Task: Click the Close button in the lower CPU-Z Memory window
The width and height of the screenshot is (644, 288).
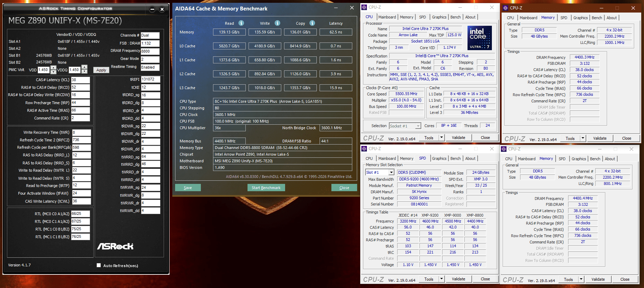Action: [625, 279]
